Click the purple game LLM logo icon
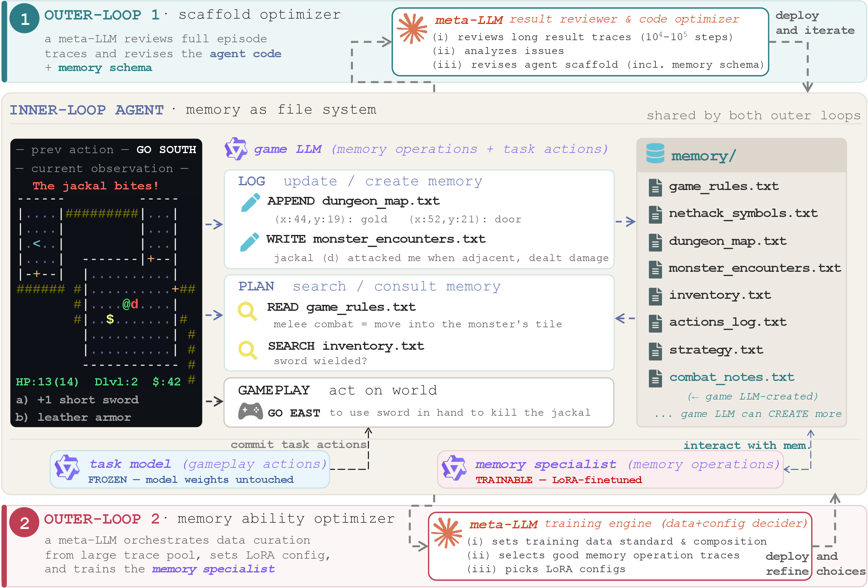Viewport: 868px width, 588px height. coord(236,149)
